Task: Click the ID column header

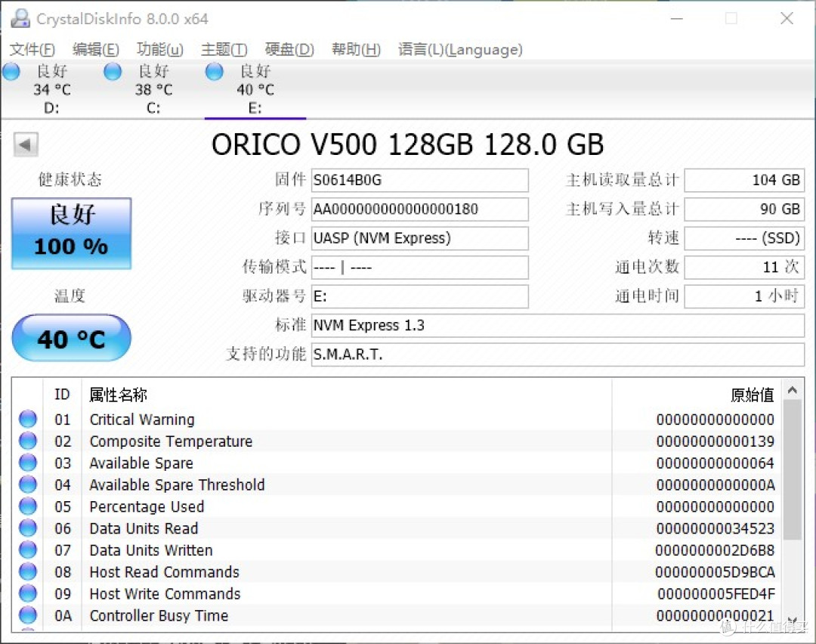Action: [62, 395]
